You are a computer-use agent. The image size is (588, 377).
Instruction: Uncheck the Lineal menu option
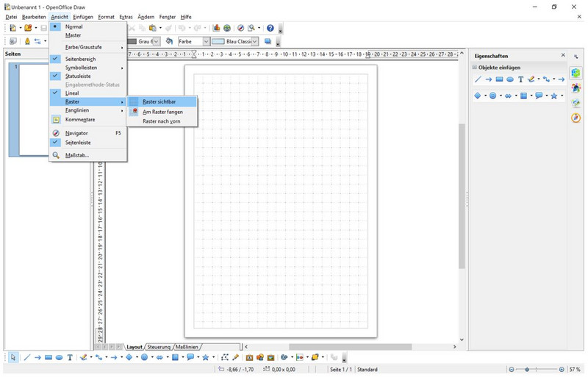click(x=72, y=93)
